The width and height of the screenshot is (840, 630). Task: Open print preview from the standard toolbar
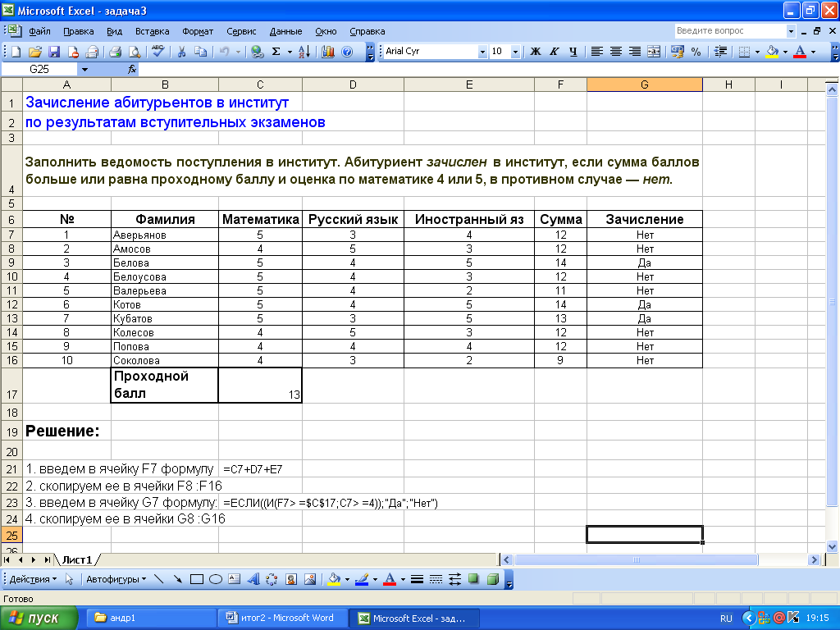135,52
